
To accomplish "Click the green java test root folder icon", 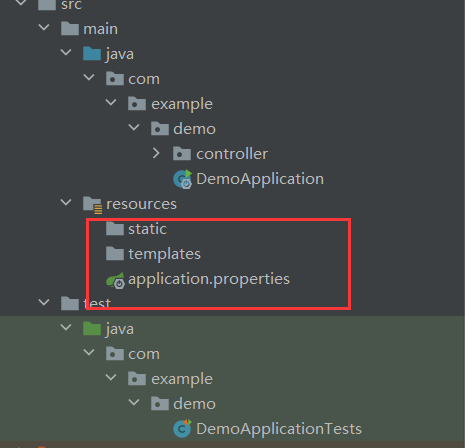I will [92, 329].
